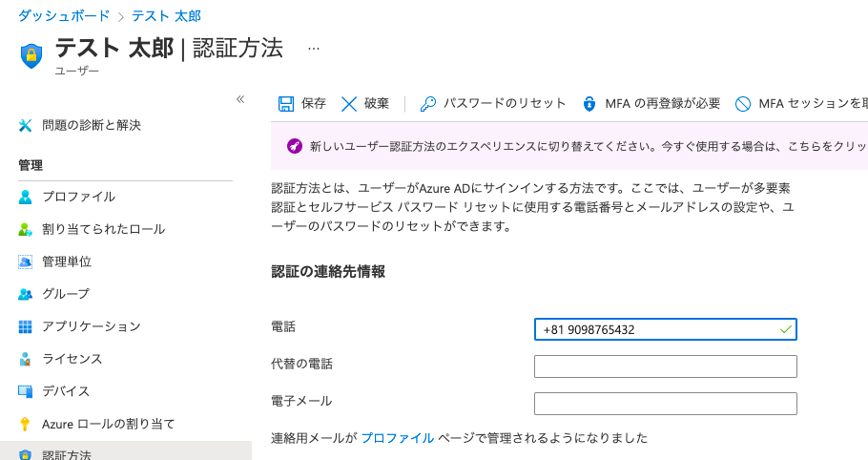The width and height of the screenshot is (868, 460).
Task: Go to Azure role assignments
Action: (108, 424)
